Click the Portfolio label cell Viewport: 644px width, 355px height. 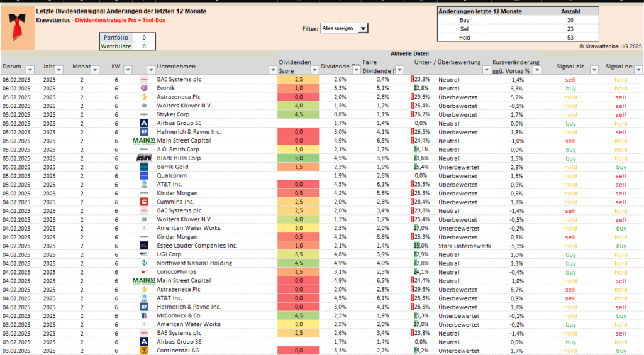(x=116, y=37)
